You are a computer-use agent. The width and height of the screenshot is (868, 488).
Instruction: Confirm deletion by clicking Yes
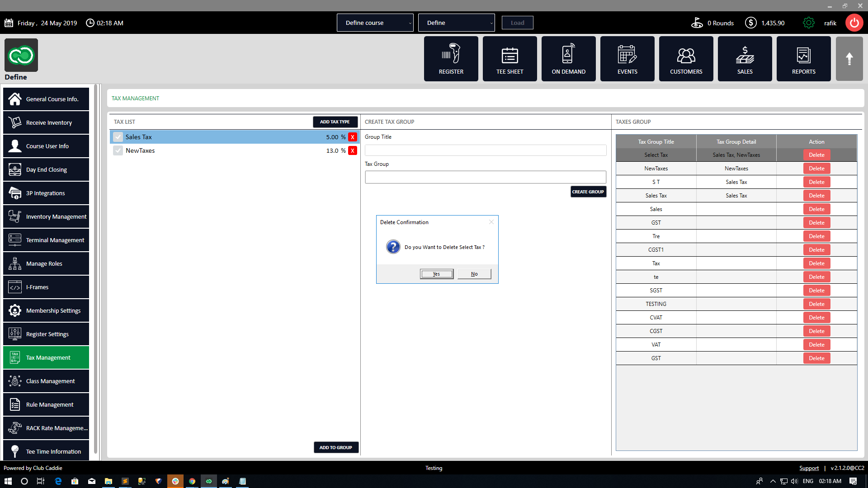point(436,274)
